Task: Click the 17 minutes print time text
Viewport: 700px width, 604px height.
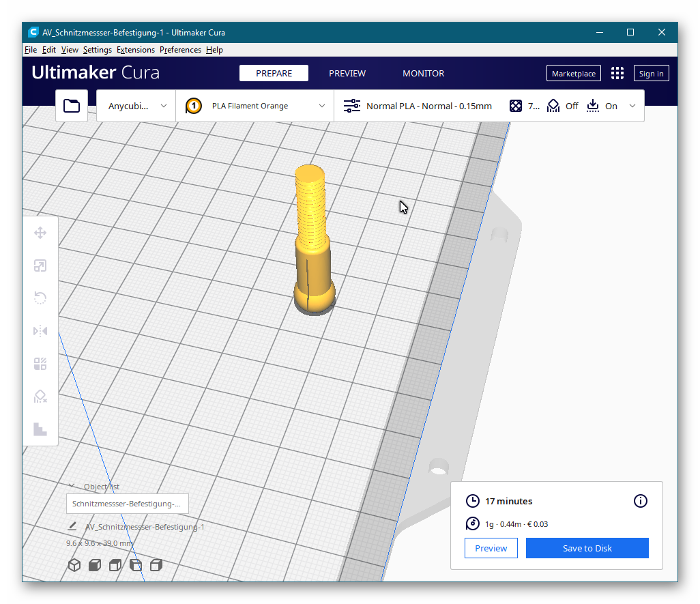Action: click(508, 501)
